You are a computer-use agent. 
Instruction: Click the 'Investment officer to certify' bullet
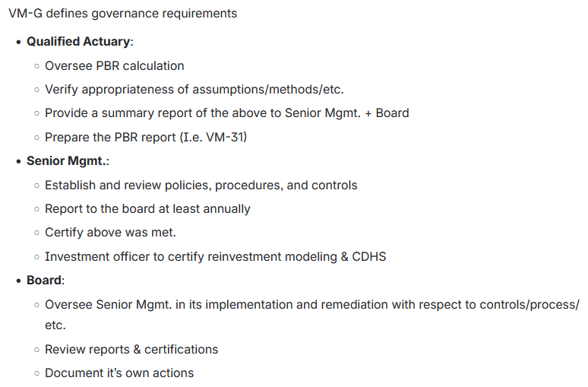(x=215, y=256)
